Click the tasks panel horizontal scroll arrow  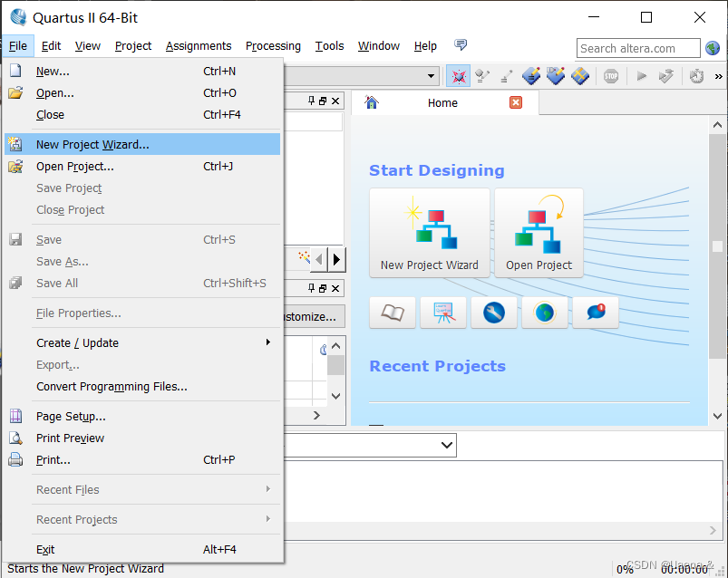316,415
